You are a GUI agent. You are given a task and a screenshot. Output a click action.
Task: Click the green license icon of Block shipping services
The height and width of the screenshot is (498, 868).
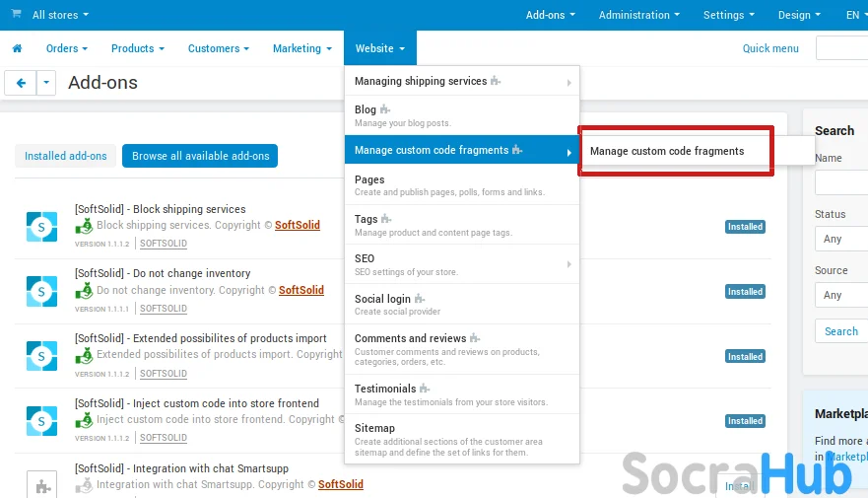pyautogui.click(x=84, y=226)
